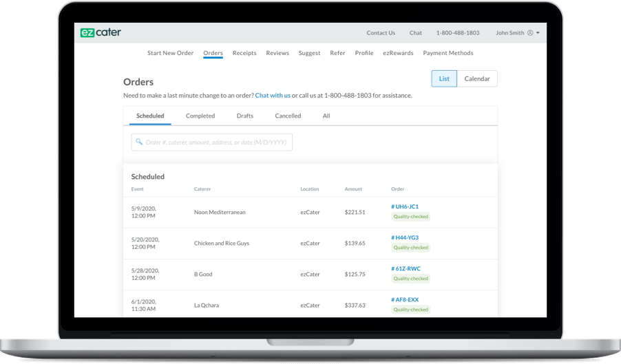Click the ezCater logo
This screenshot has width=621, height=364.
click(x=101, y=32)
